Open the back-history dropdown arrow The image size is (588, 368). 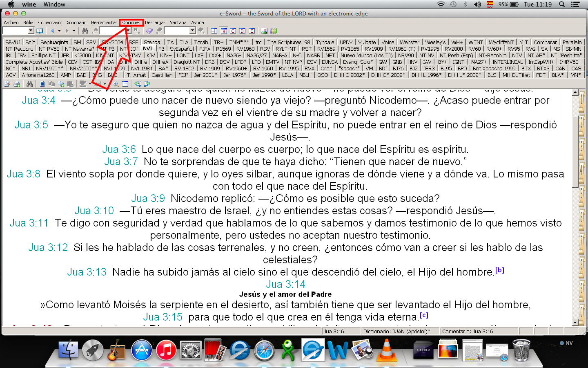point(59,31)
